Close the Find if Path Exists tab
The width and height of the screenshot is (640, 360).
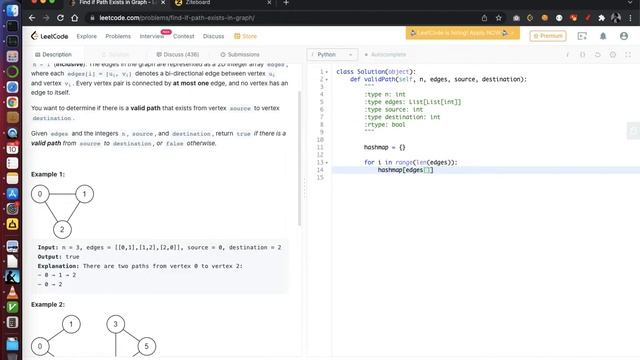click(x=163, y=3)
